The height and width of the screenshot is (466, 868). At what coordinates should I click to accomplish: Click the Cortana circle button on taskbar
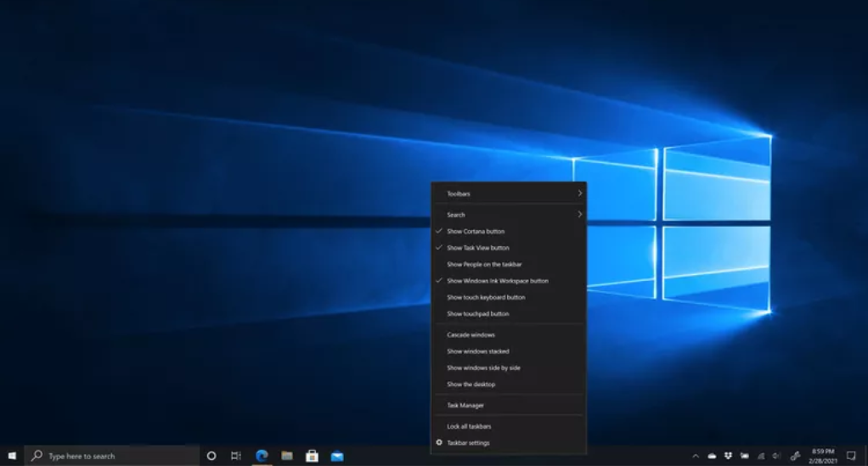coord(211,456)
